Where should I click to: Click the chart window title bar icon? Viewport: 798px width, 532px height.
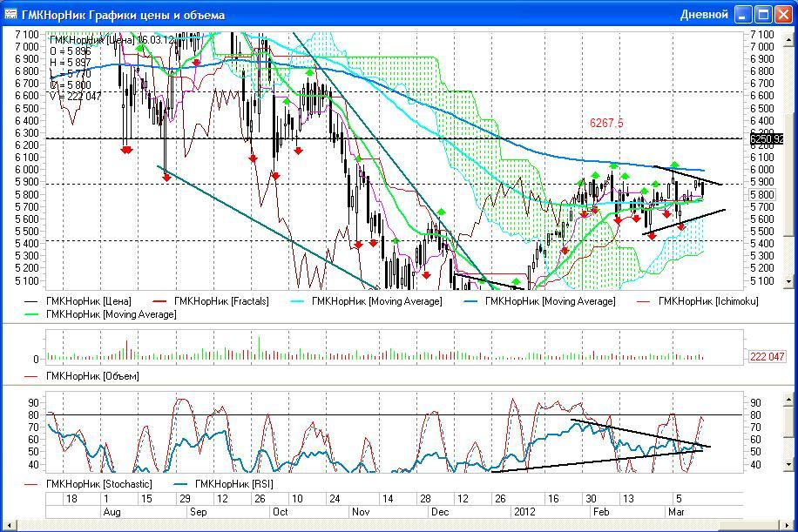click(x=10, y=14)
